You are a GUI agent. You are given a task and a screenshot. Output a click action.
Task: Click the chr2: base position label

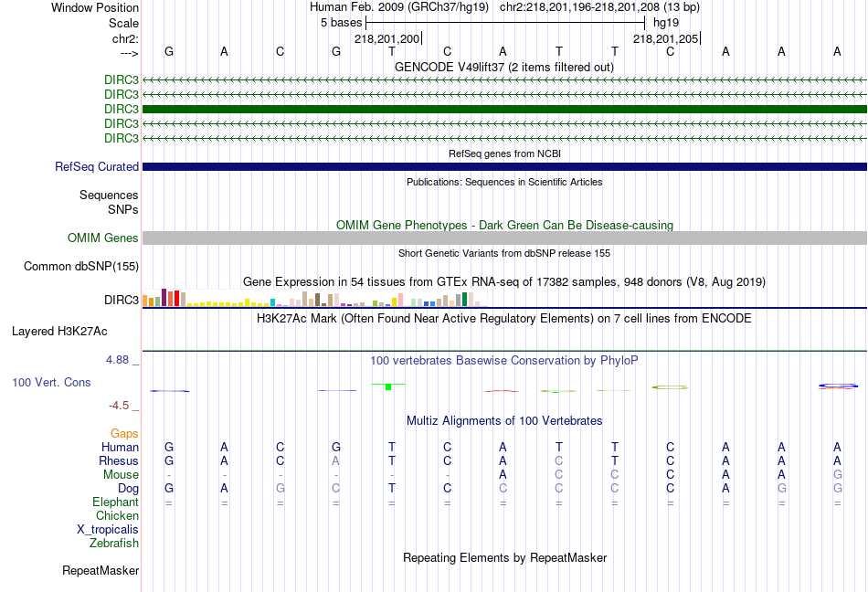125,38
